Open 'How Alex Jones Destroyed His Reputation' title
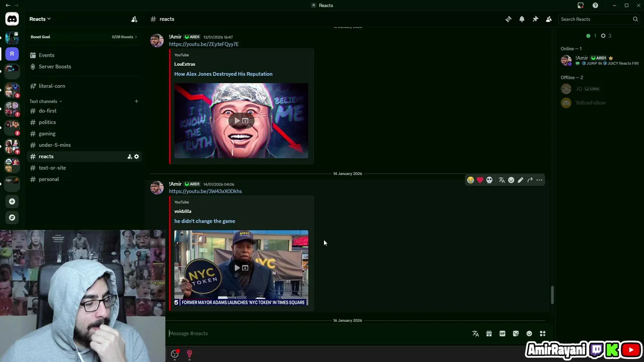The image size is (644, 362). (x=223, y=74)
